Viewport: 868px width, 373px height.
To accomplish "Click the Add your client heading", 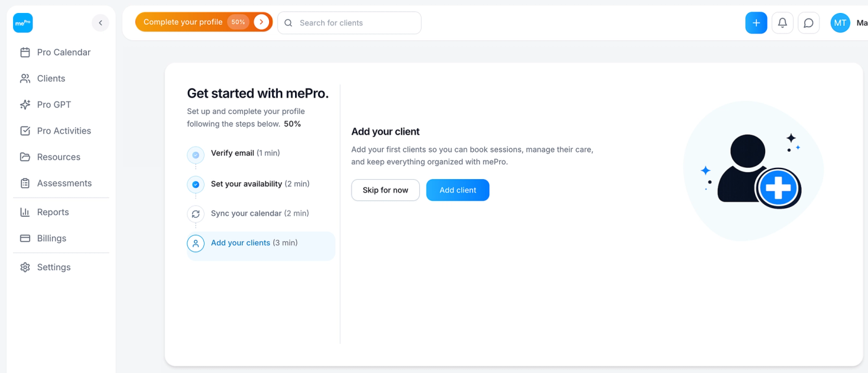I will coord(386,131).
